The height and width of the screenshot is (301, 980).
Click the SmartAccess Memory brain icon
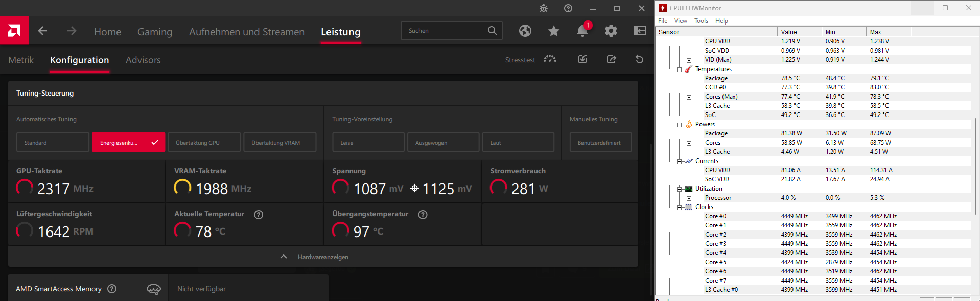[x=154, y=289]
